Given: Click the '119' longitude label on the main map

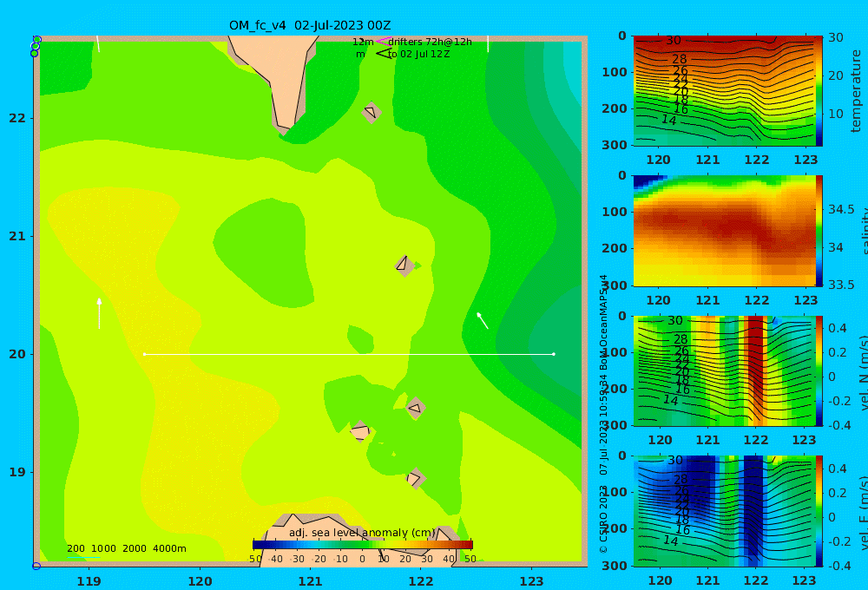Looking at the screenshot, I should tap(89, 581).
